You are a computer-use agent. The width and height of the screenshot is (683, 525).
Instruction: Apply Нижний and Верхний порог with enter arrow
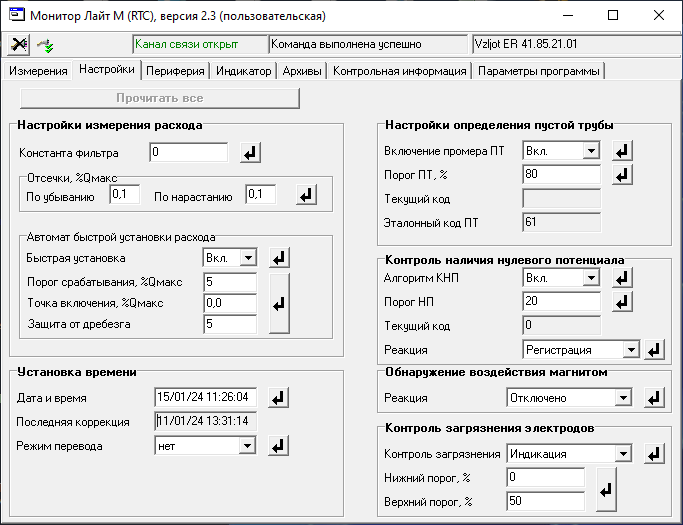click(x=606, y=490)
